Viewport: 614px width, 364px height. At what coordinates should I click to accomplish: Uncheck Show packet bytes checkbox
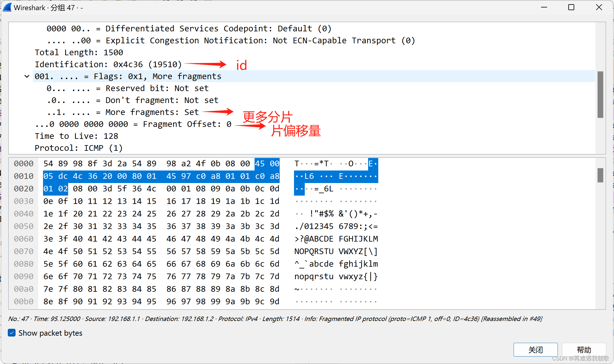pyautogui.click(x=12, y=333)
